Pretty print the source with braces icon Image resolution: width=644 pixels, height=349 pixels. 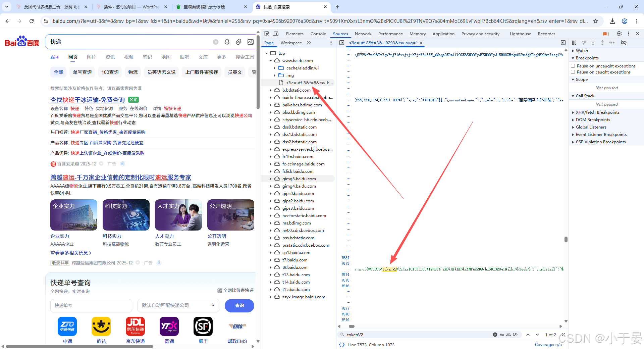(342, 345)
